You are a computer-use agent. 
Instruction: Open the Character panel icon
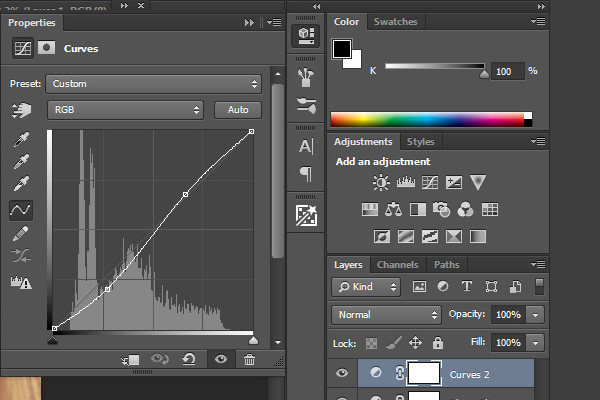pos(306,146)
